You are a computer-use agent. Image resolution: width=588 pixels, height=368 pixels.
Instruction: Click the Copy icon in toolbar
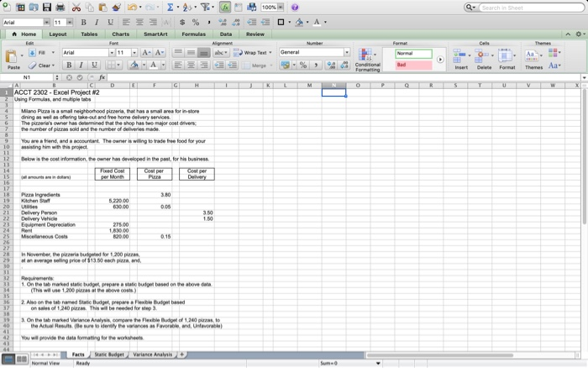click(89, 7)
